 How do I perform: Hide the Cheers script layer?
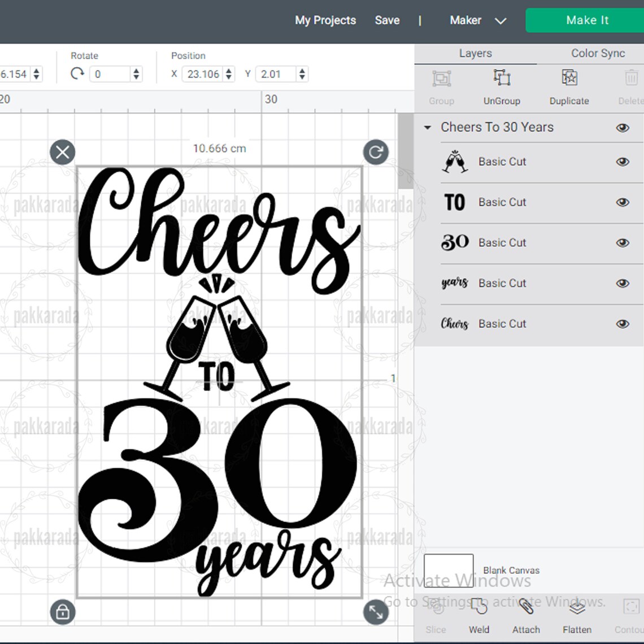(623, 324)
